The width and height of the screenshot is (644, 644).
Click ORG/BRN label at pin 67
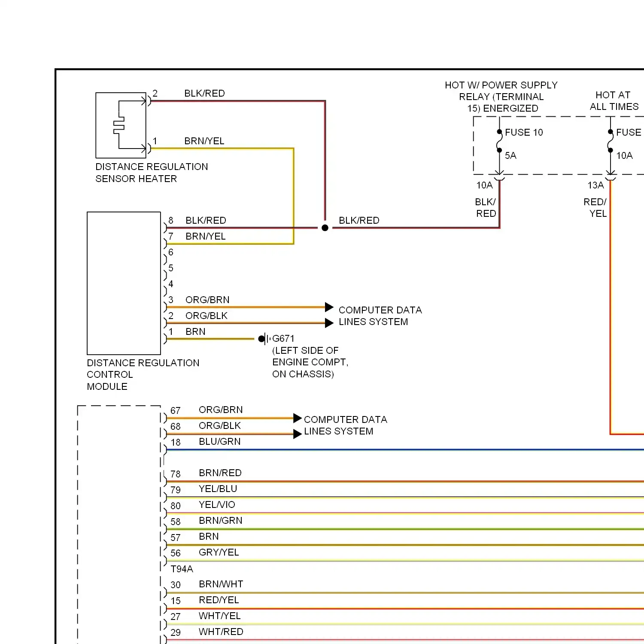221,410
